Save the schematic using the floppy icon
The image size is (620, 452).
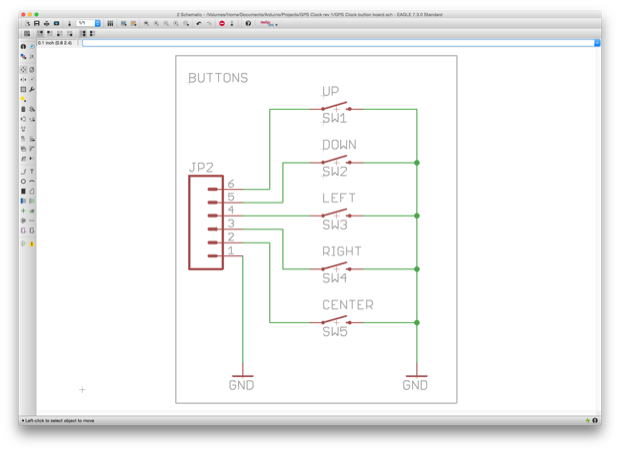[x=37, y=24]
